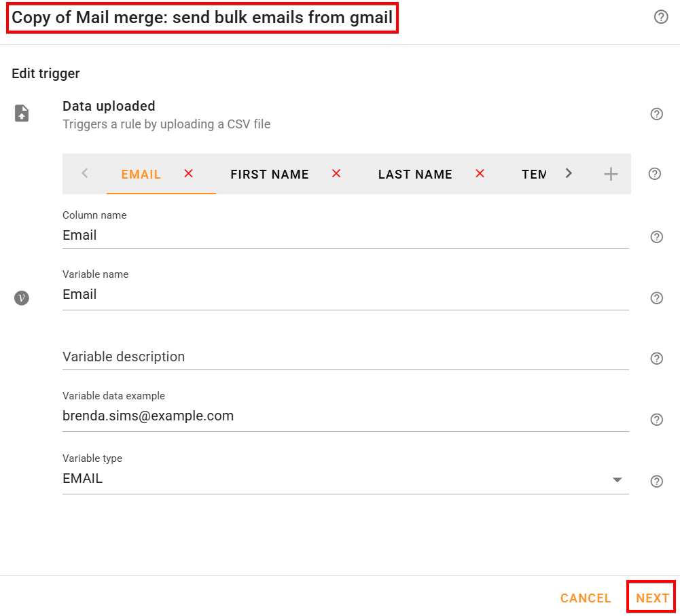Image resolution: width=680 pixels, height=616 pixels.
Task: Click CANCEL to dismiss the trigger editor
Action: pyautogui.click(x=586, y=598)
